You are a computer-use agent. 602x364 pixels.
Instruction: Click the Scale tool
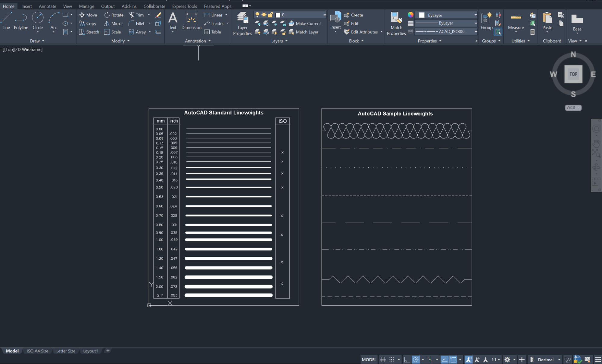112,32
